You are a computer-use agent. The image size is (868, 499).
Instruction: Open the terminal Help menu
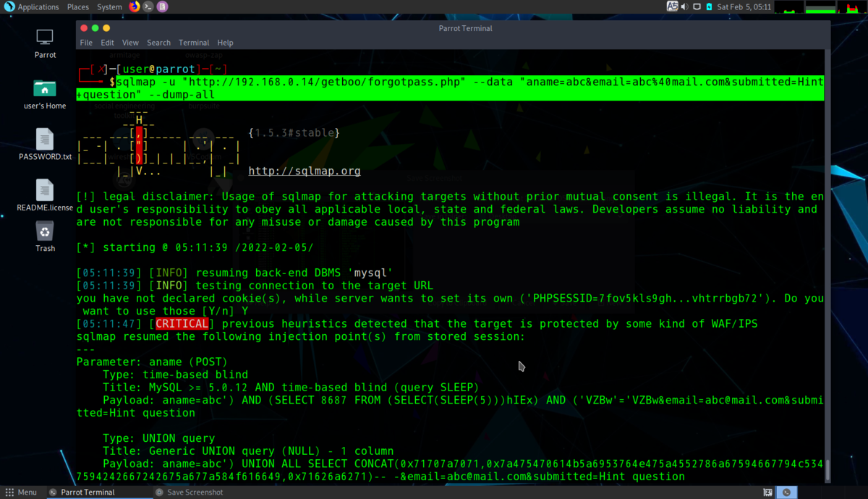[225, 43]
